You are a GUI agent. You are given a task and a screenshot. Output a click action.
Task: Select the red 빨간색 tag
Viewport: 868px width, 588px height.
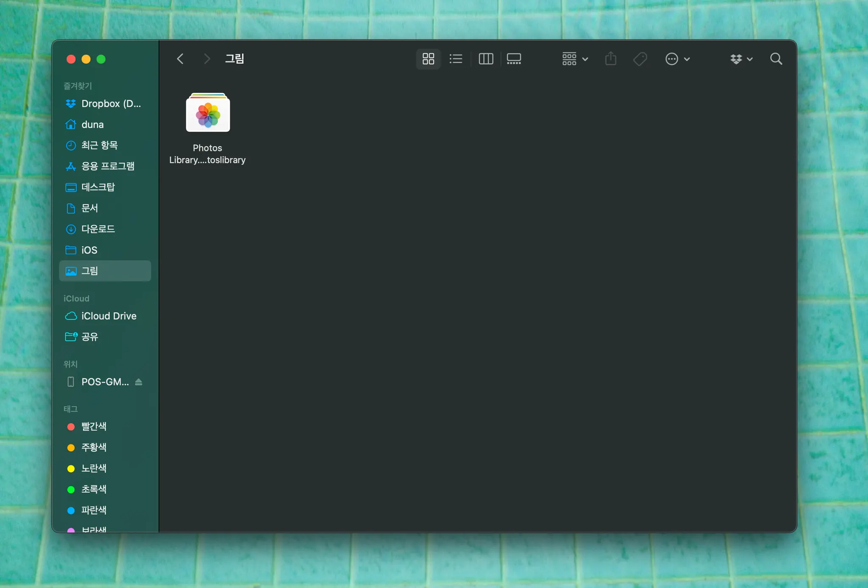point(93,427)
